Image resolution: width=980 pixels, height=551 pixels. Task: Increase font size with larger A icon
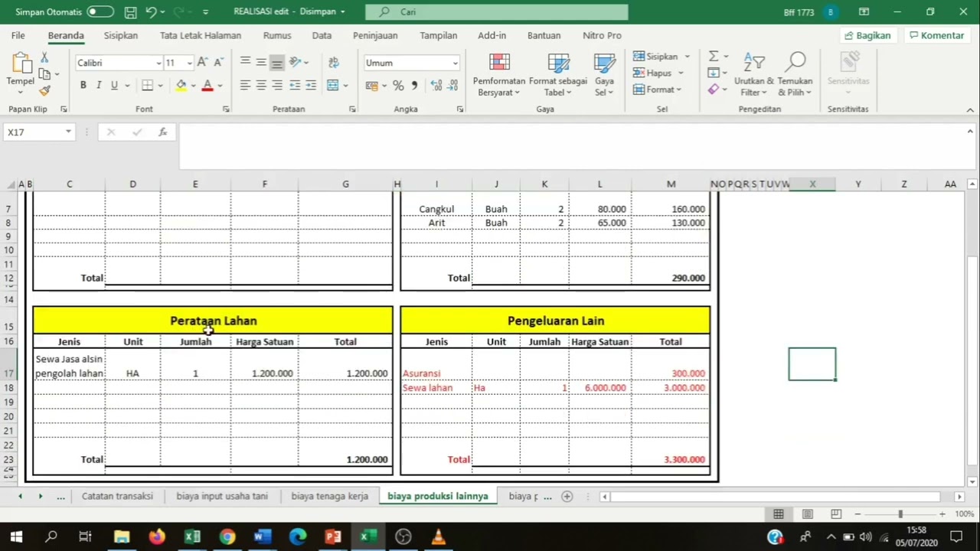point(202,63)
